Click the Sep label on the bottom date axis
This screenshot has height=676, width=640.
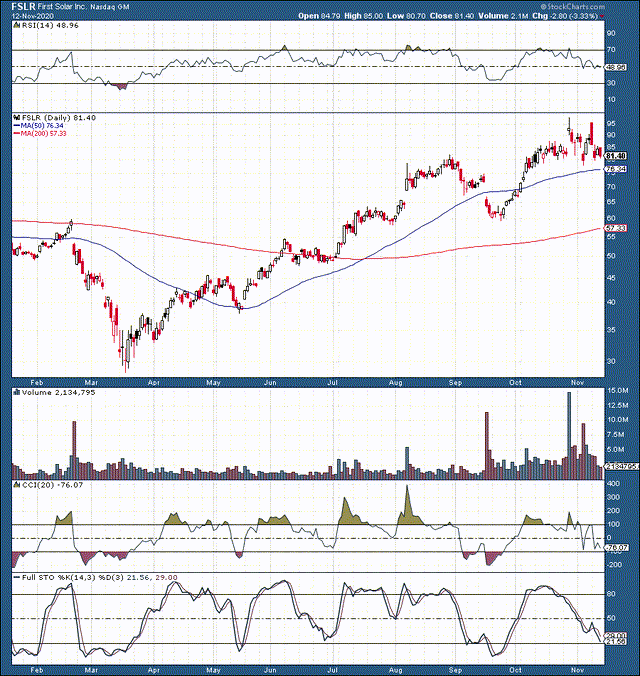[455, 670]
